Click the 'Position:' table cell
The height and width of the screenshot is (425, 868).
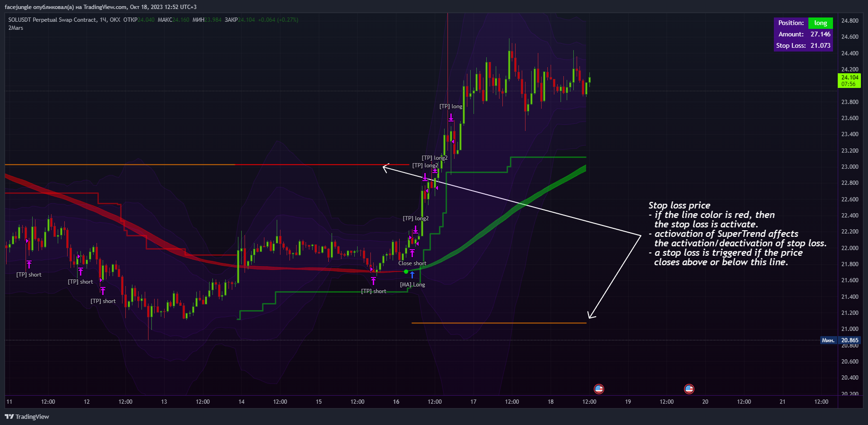pyautogui.click(x=791, y=23)
